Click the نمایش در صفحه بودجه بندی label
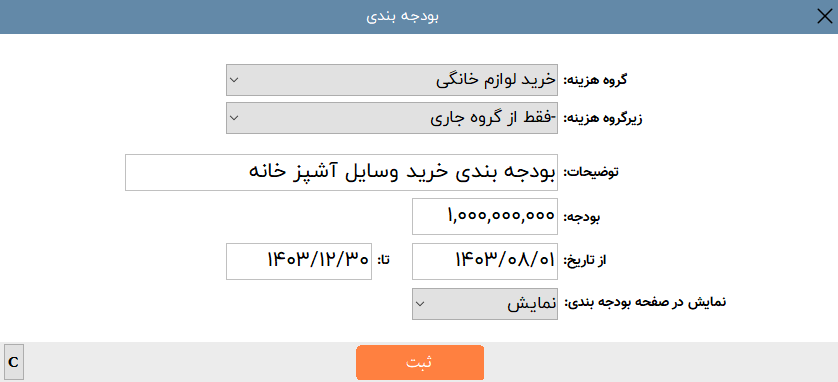 [645, 303]
